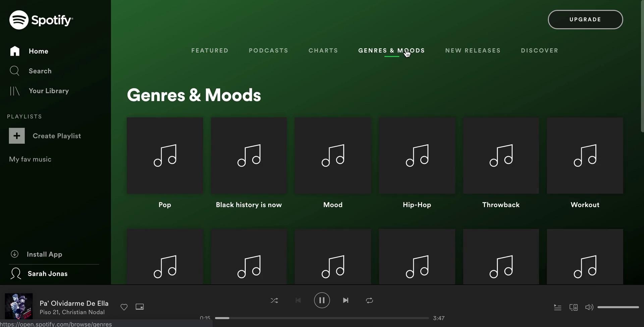This screenshot has width=644, height=327.
Task: Pause the current song
Action: [322, 300]
